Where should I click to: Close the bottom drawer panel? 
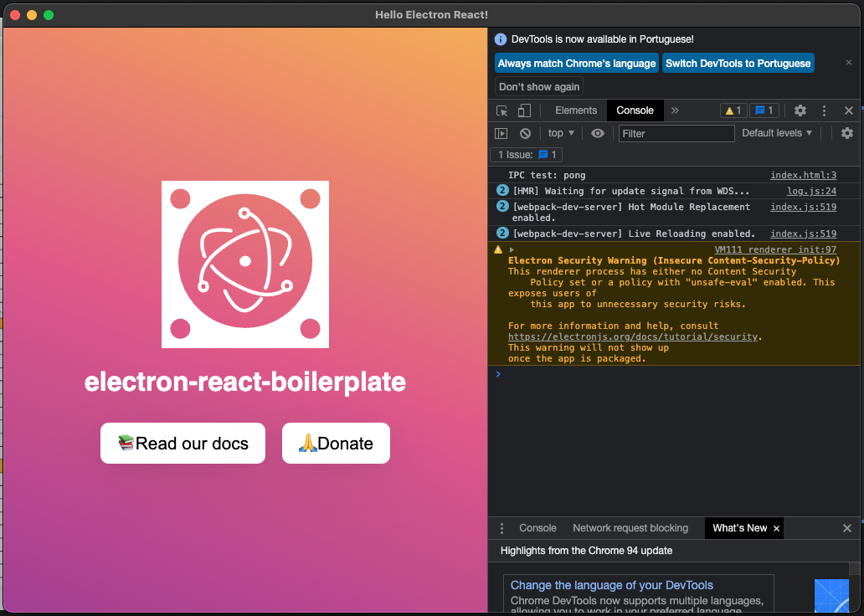[x=847, y=528]
